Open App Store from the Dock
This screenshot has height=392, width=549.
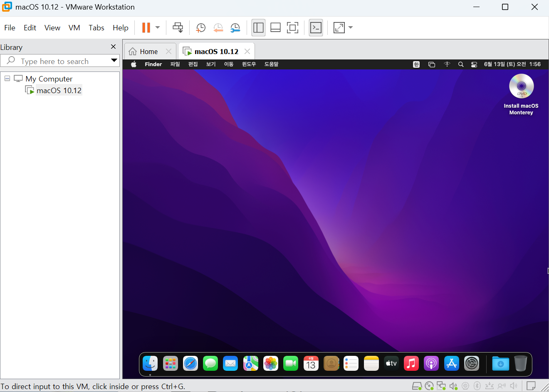(x=452, y=364)
